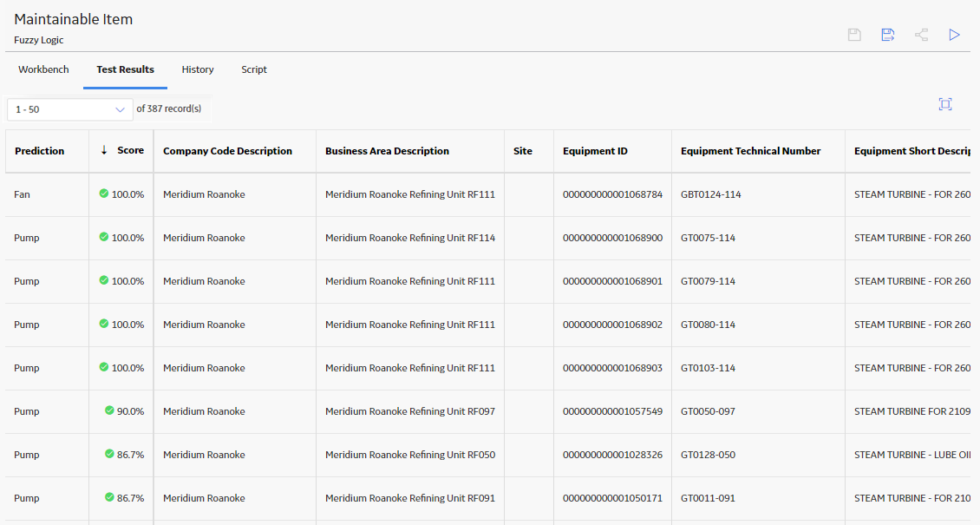Click green check icon in GT0075-114 row
Screen dimensions: 980x525
(104, 237)
